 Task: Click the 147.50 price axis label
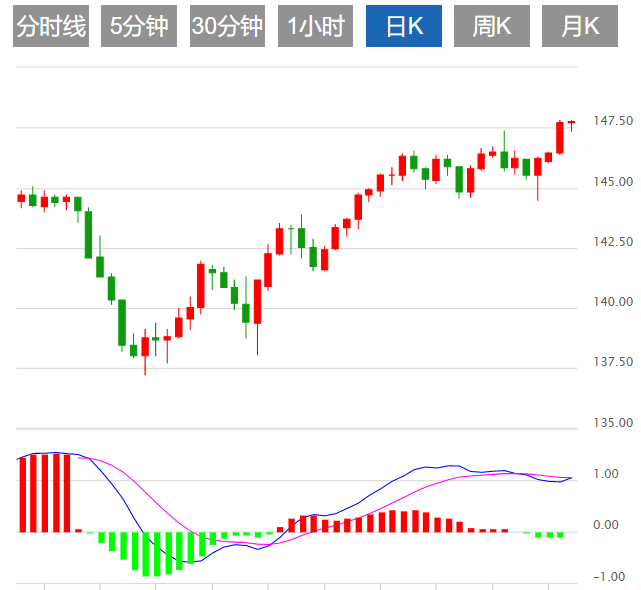[x=613, y=121]
